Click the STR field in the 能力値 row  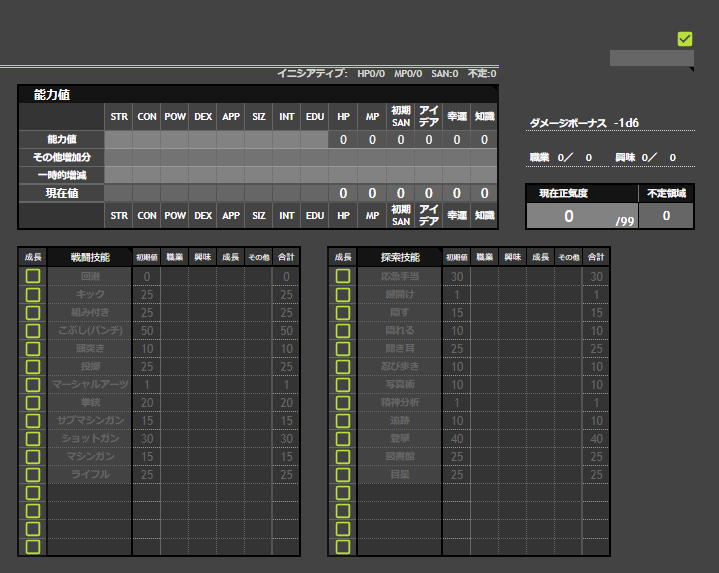coord(119,139)
